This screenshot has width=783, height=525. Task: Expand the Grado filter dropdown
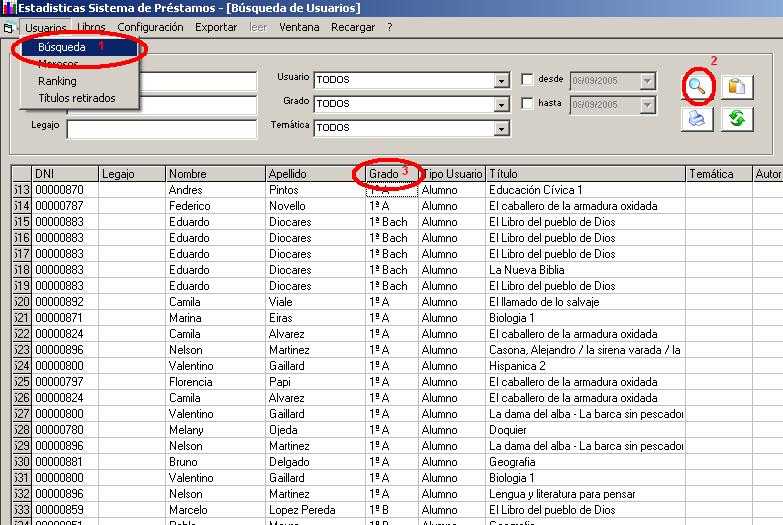(502, 104)
